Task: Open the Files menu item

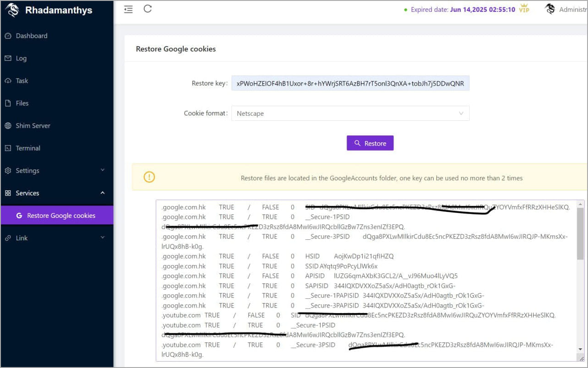Action: click(57, 103)
